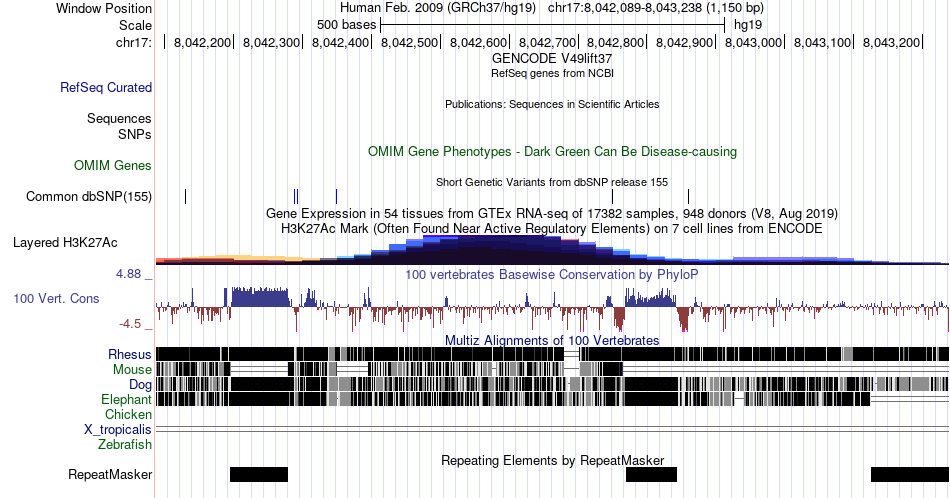Click the black dbSNP tick below 8,042,800
This screenshot has width=950, height=498.
[613, 196]
